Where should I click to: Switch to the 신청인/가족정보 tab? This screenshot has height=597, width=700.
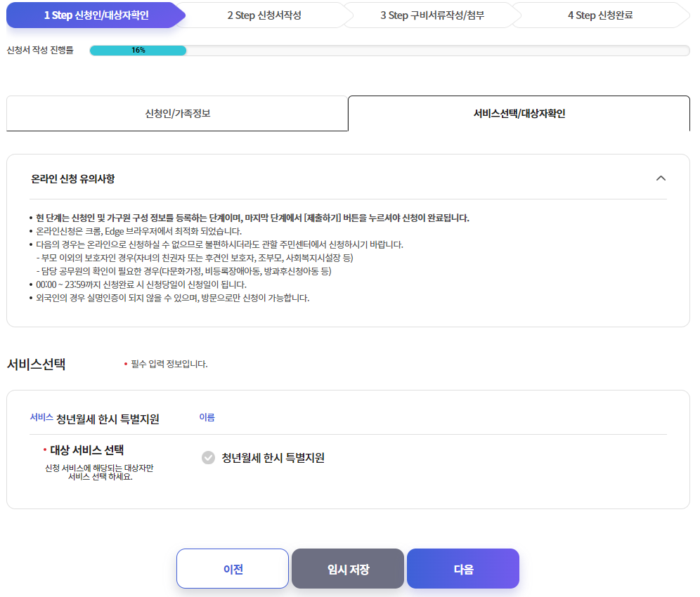177,113
